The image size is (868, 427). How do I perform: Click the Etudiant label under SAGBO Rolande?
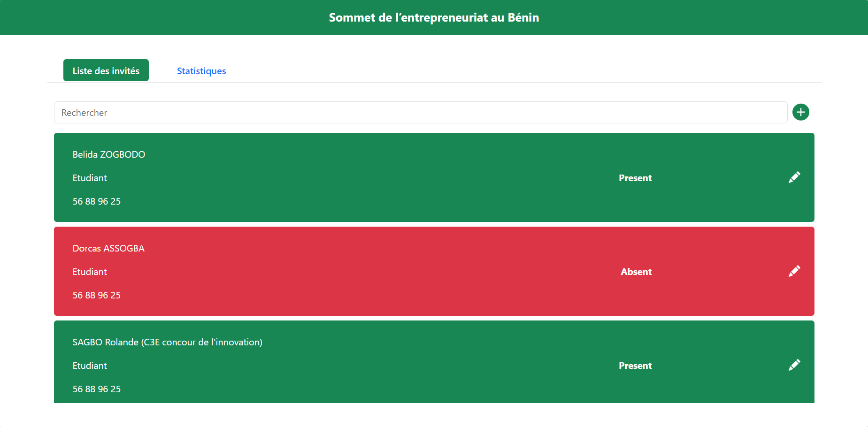(90, 366)
